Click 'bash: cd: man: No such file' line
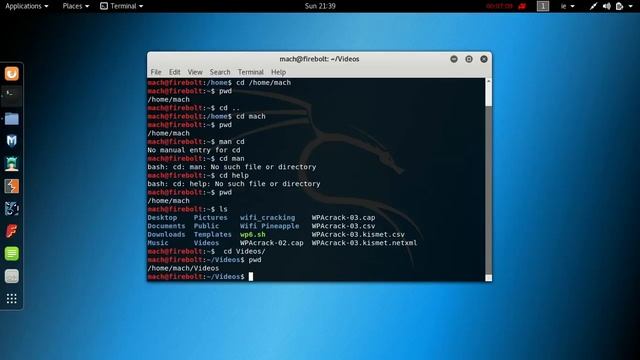Screen dimensions: 640x360 click(x=232, y=167)
